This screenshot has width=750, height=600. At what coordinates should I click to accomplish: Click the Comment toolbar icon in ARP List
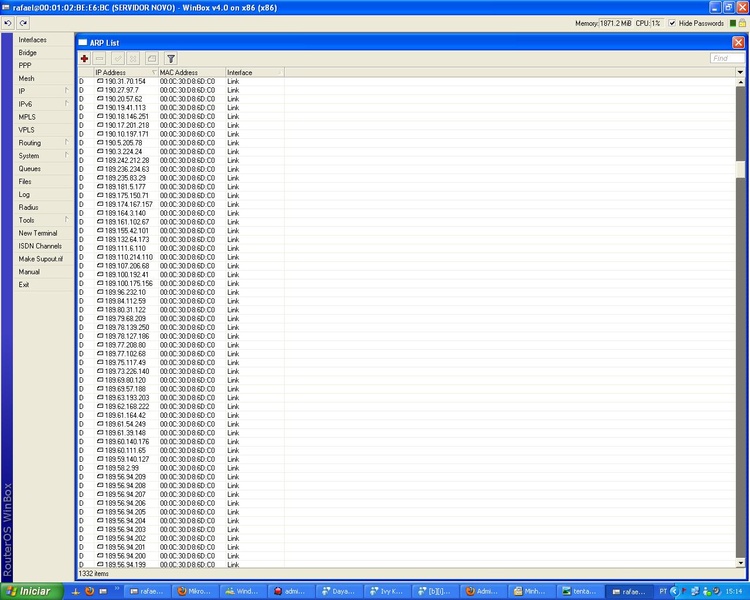click(152, 58)
